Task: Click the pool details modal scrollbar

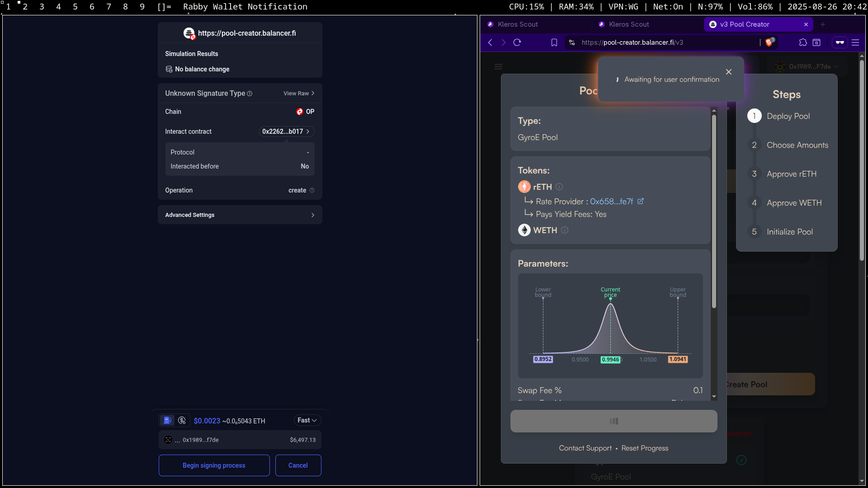Action: pyautogui.click(x=714, y=211)
